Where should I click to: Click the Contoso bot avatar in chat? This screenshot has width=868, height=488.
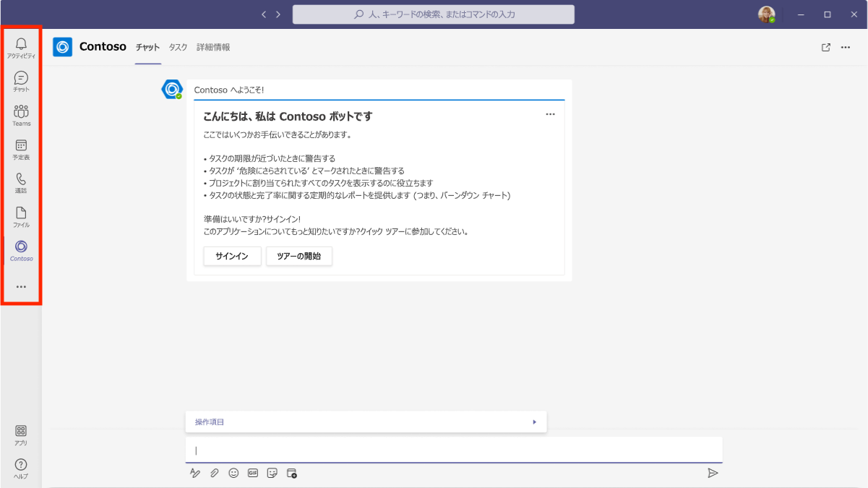tap(172, 90)
